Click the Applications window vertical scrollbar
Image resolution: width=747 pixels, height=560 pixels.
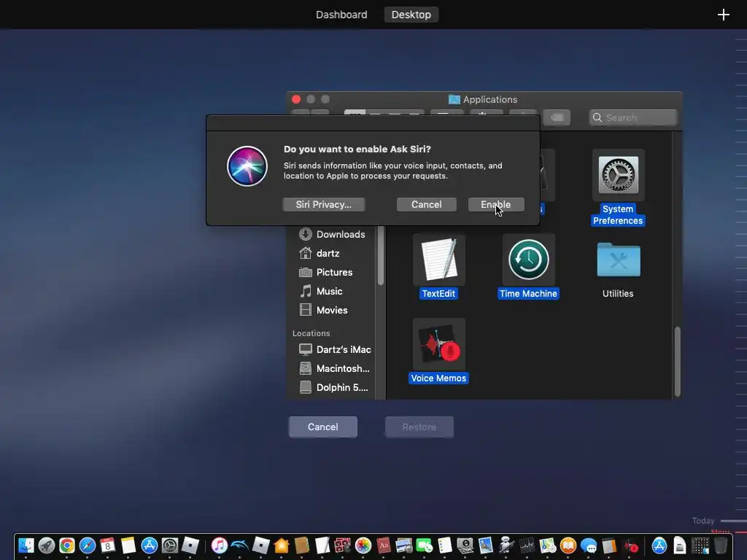pos(677,362)
